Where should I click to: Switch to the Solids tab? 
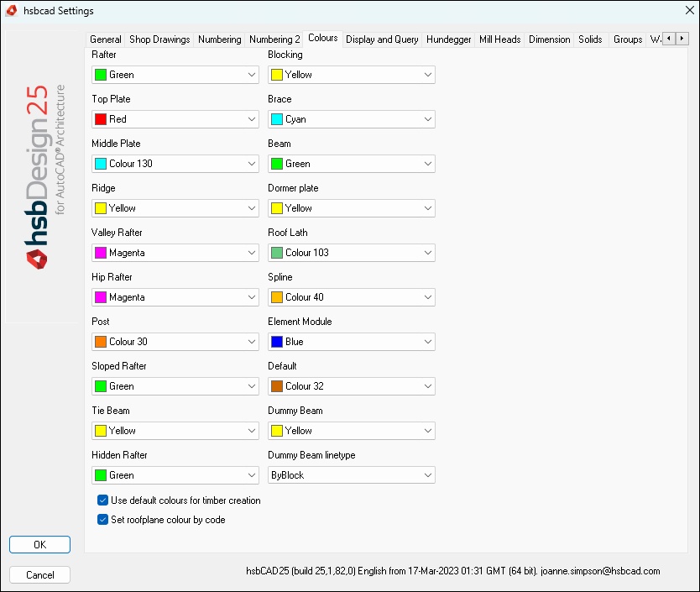[590, 39]
